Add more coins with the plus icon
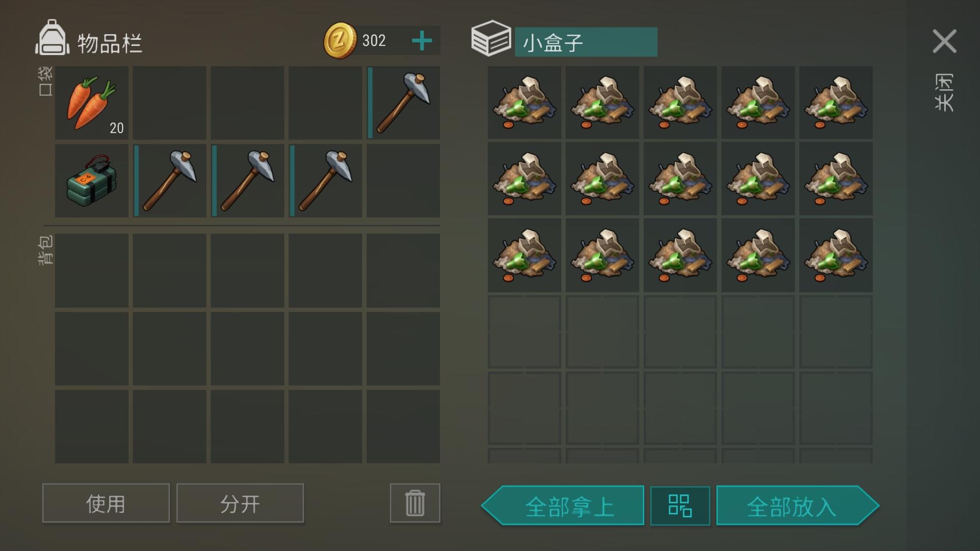 coord(422,41)
